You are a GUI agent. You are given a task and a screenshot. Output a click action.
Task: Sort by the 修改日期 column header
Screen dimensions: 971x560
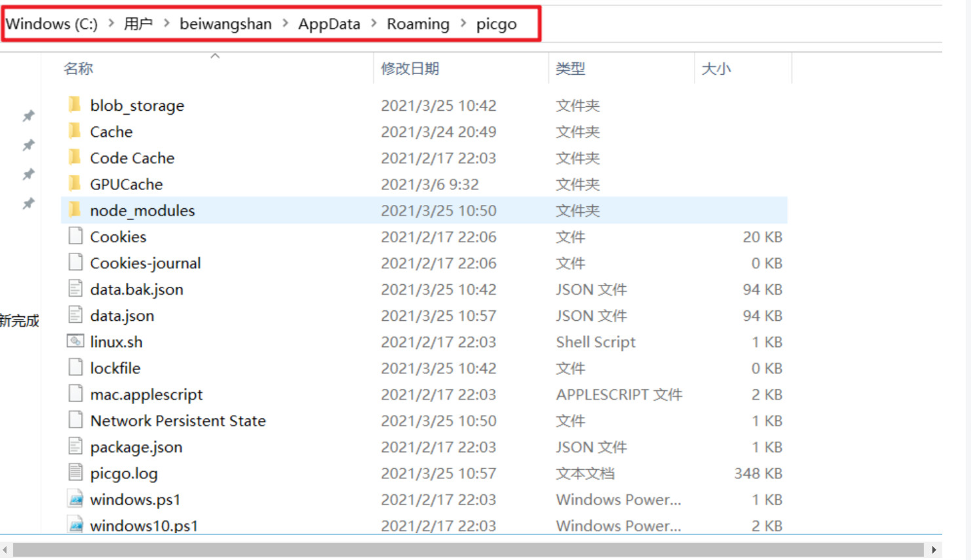tap(410, 68)
